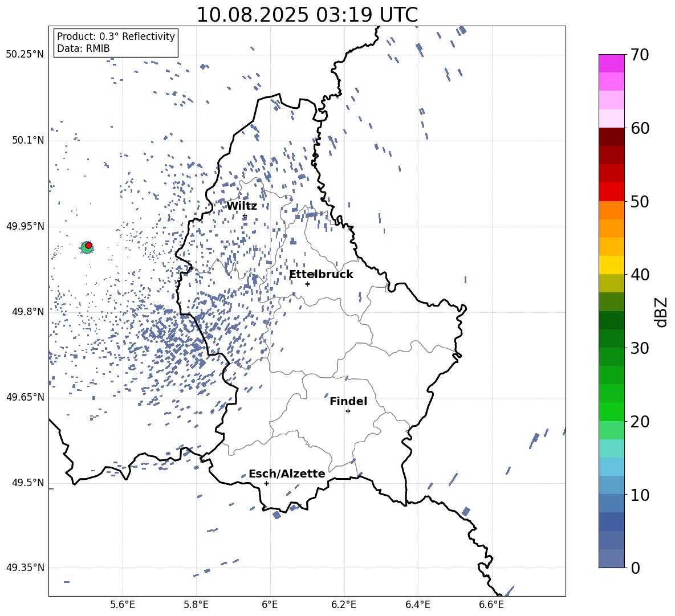Select the Wiltz city label
This screenshot has width=675, height=616.
click(x=242, y=206)
